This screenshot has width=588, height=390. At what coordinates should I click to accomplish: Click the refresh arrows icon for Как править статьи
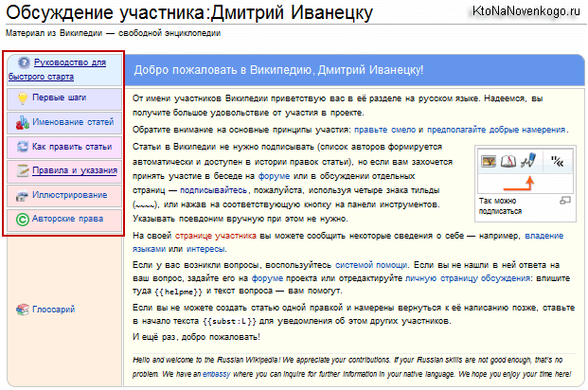coord(23,147)
